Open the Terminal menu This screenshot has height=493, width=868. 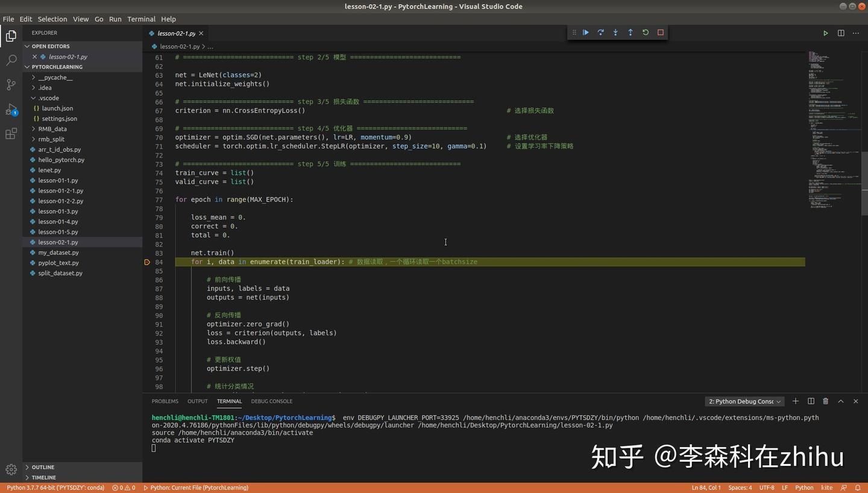point(141,19)
